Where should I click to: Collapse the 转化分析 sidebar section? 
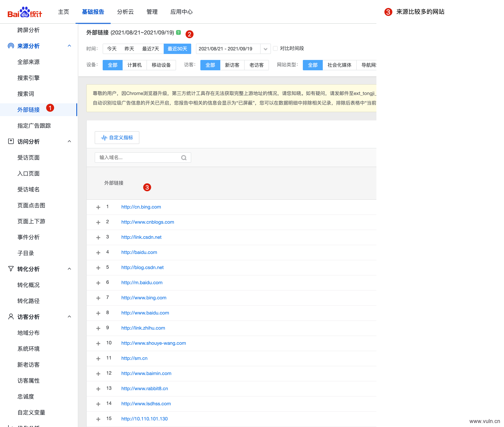click(x=69, y=269)
